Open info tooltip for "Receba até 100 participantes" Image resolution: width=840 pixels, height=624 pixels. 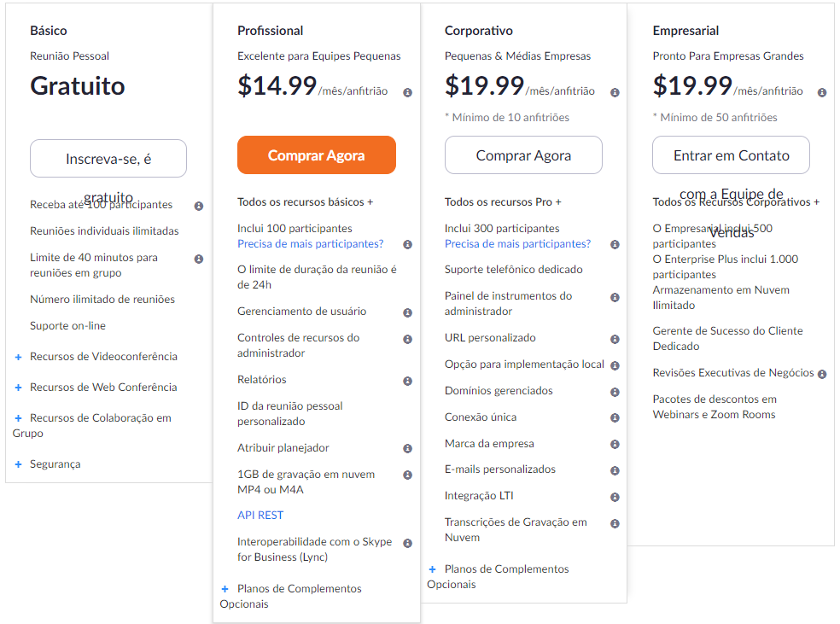(199, 205)
